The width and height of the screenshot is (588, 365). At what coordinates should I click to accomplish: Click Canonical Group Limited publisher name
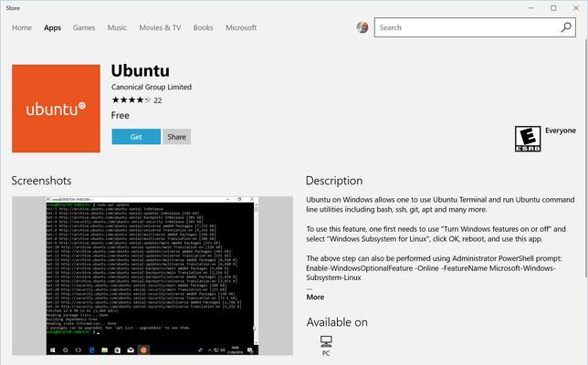(152, 87)
